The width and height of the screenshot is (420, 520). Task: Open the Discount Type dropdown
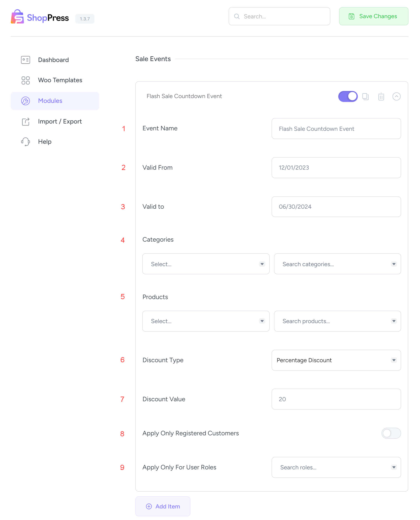[336, 360]
